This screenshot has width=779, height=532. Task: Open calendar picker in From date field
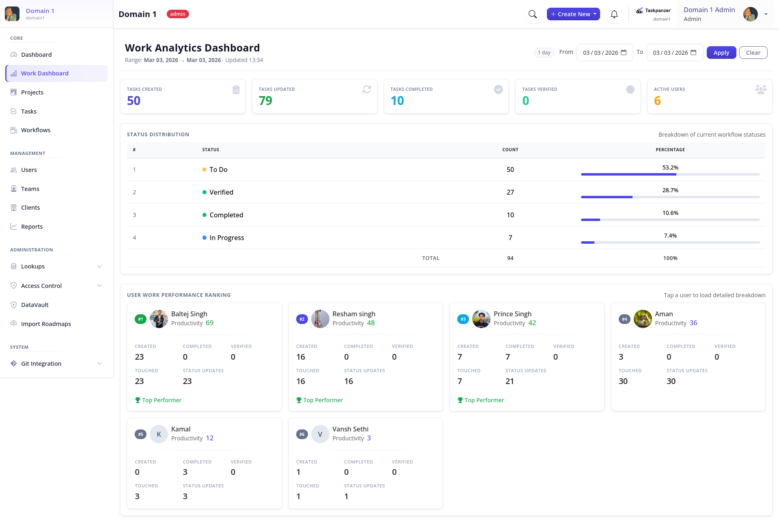624,53
